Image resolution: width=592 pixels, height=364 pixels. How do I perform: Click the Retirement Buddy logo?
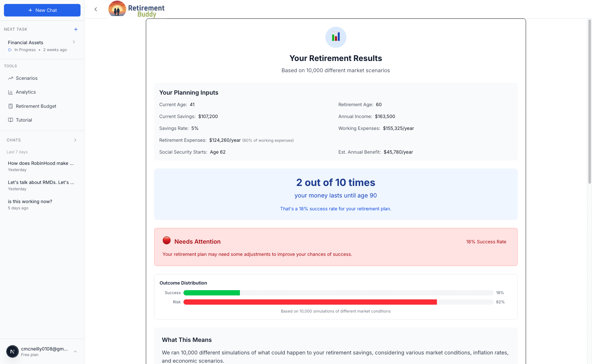[137, 9]
